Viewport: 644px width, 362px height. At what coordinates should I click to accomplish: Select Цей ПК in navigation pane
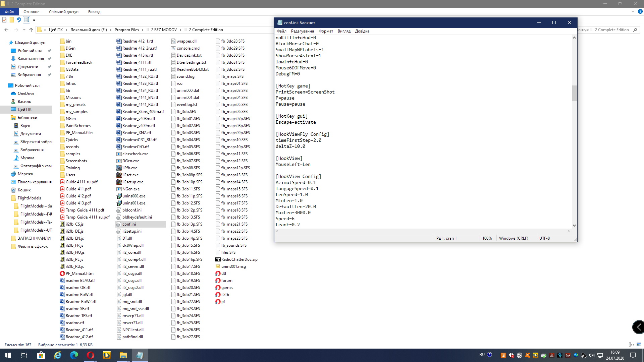24,110
